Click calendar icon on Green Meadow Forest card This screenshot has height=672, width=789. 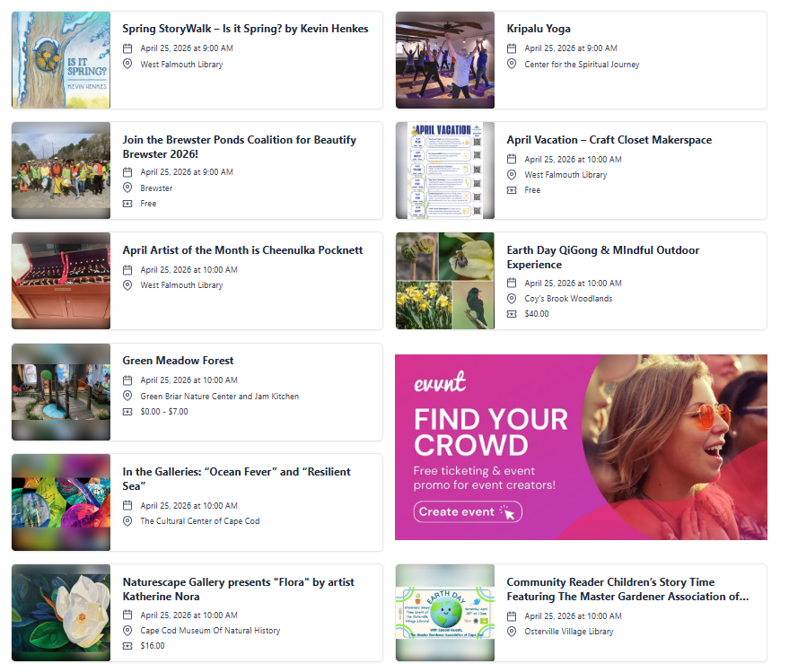(127, 380)
